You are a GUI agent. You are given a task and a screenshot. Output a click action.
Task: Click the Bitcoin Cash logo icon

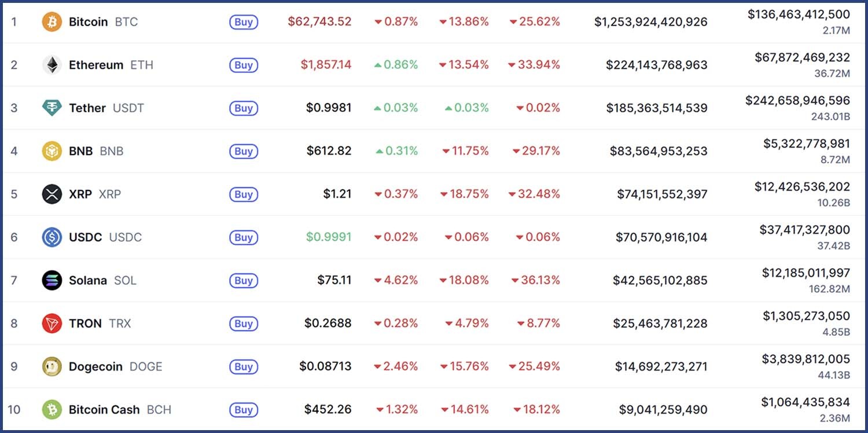52,410
